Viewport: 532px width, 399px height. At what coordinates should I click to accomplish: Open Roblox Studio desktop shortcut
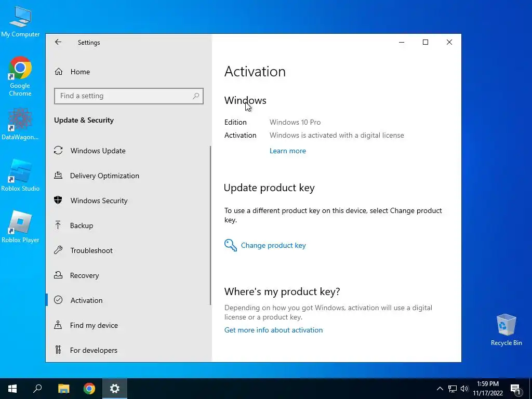[x=20, y=176]
